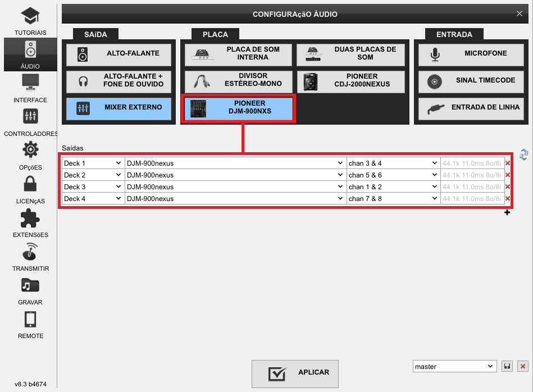The image size is (533, 392).
Task: Open the Controladores settings
Action: tap(30, 122)
